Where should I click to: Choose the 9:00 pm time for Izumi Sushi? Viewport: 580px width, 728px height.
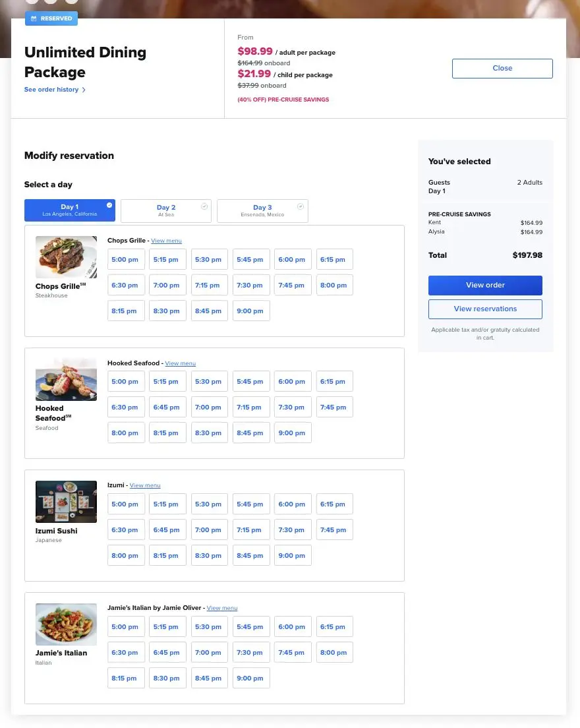[x=292, y=555]
